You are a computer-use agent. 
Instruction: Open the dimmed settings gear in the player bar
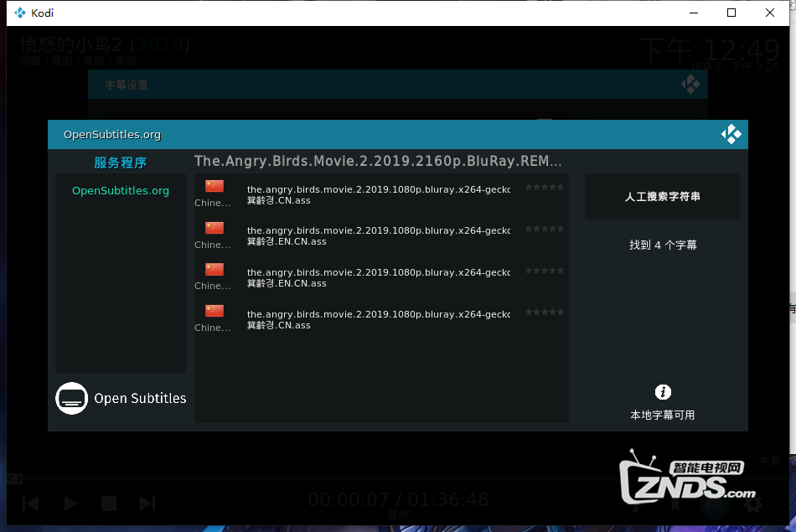coord(752,504)
